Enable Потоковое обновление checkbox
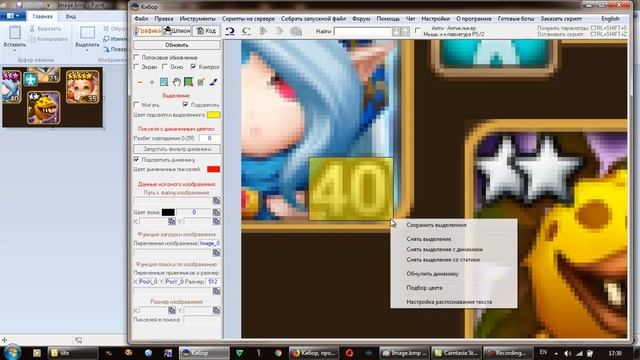 137,58
